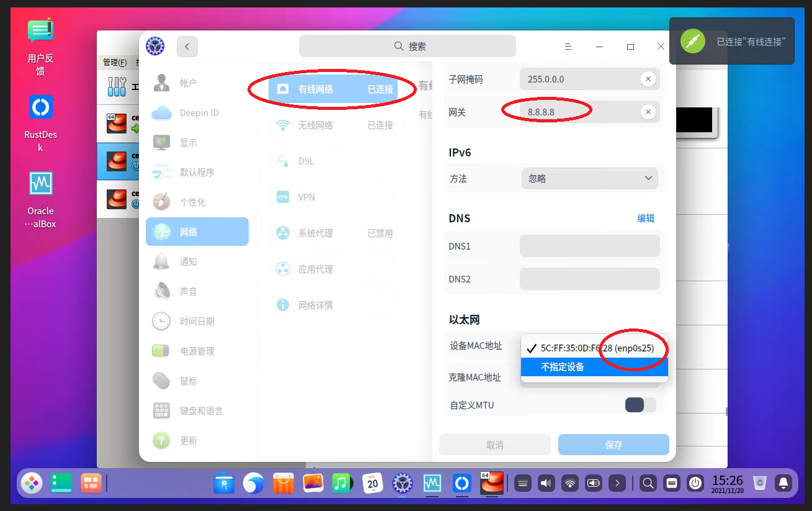The width and height of the screenshot is (812, 511).
Task: Click the Oracle VirtualBox desktop icon
Action: point(40,199)
